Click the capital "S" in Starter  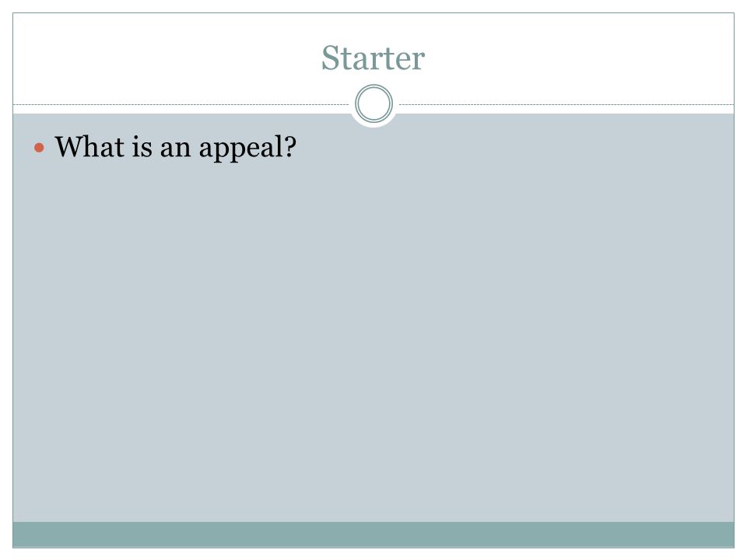[331, 58]
